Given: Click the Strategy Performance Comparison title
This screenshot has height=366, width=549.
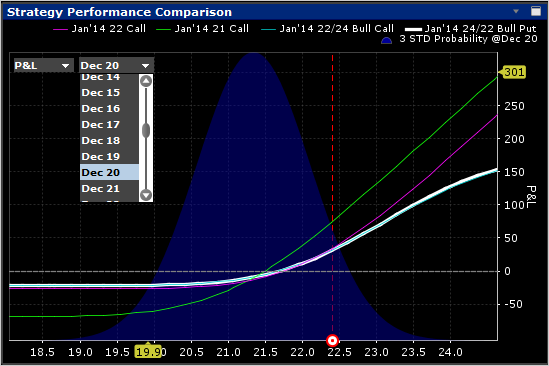Looking at the screenshot, I should [119, 12].
